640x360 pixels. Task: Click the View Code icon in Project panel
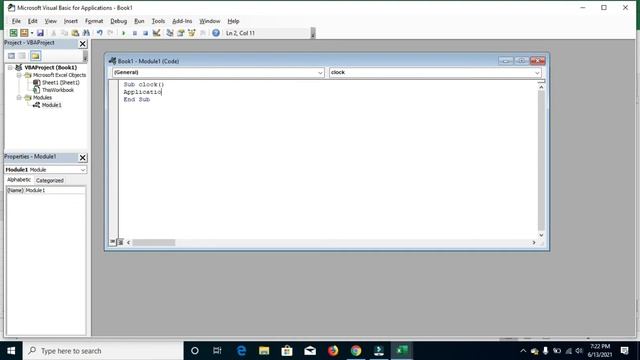11,56
